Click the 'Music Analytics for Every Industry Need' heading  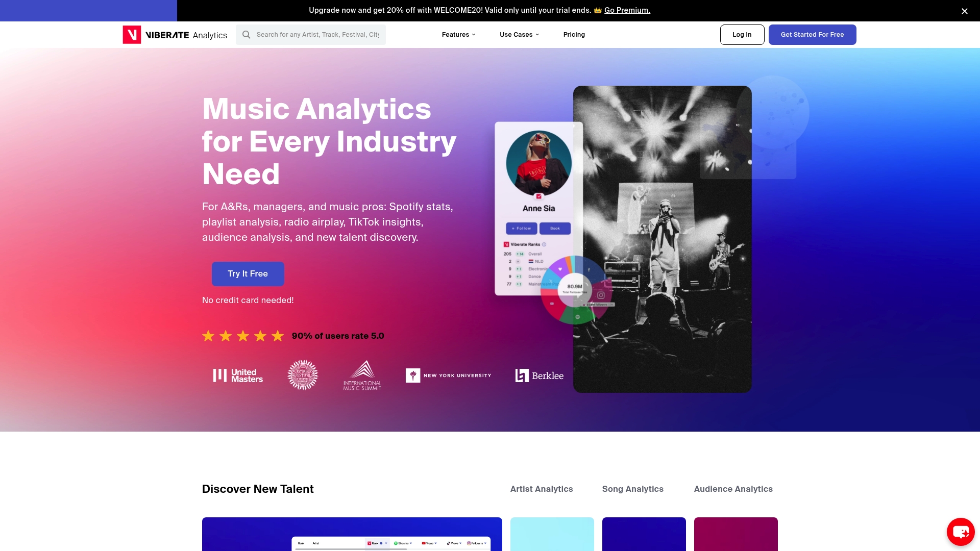coord(329,141)
